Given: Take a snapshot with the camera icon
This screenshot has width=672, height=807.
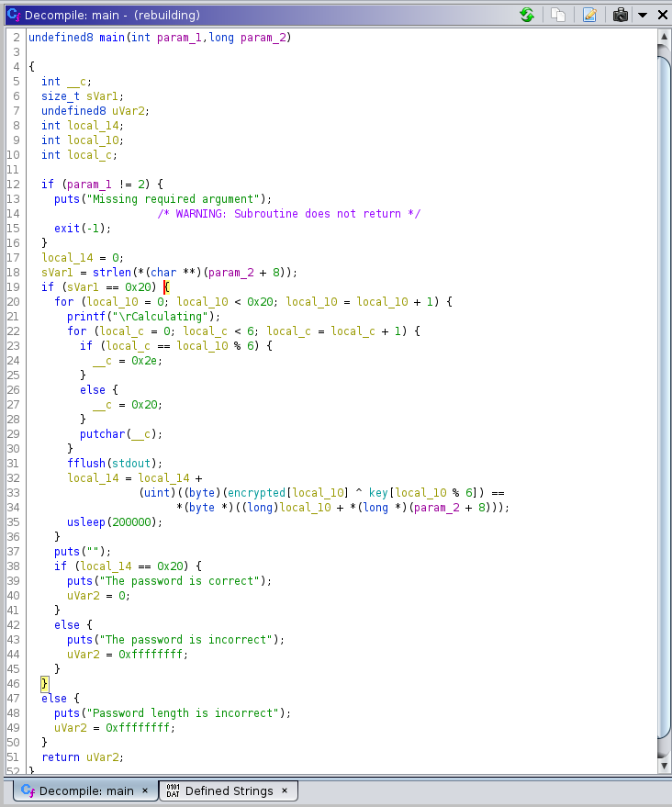Looking at the screenshot, I should [621, 15].
